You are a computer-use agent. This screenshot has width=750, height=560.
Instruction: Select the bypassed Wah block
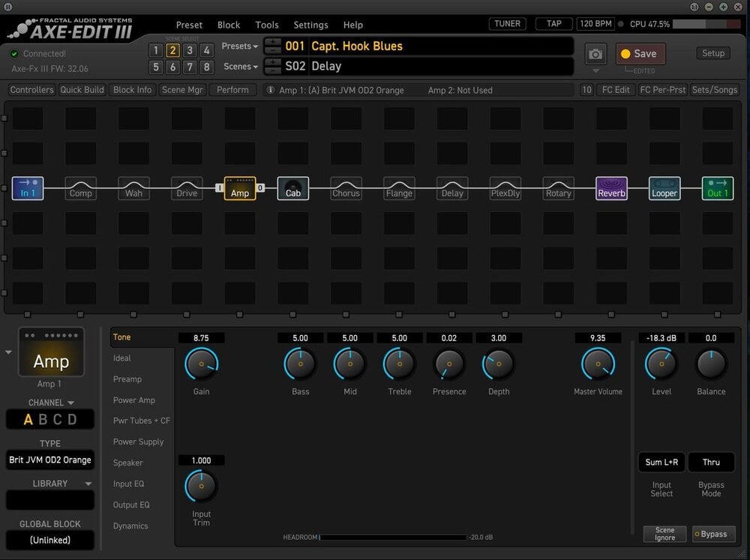(134, 188)
